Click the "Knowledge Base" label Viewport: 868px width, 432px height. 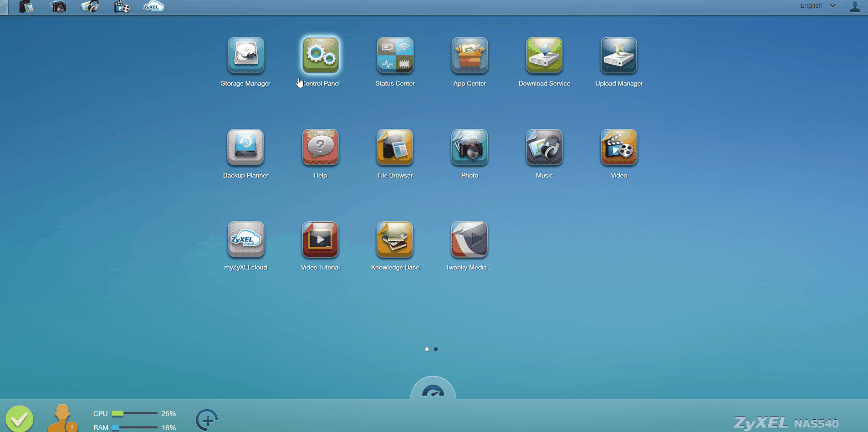(395, 267)
